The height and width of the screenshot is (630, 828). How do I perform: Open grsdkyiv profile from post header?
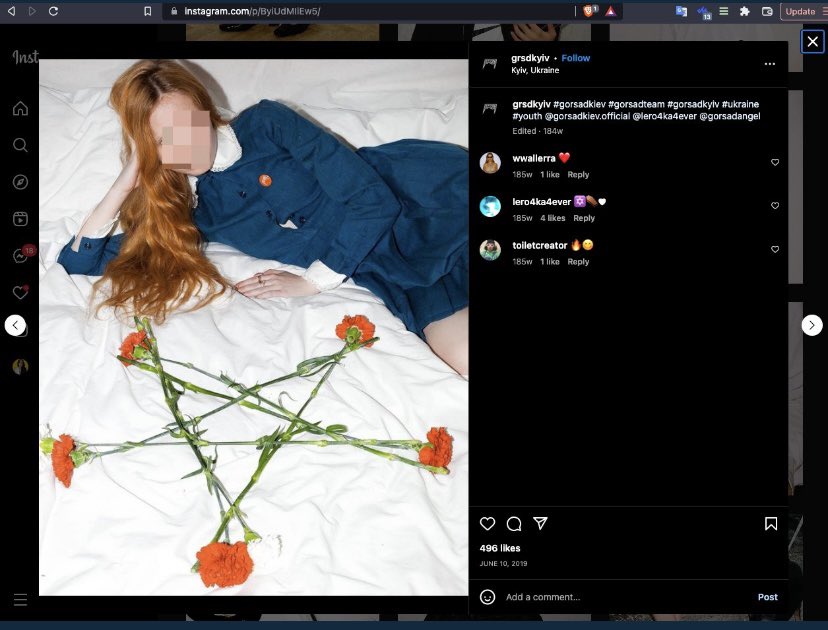point(530,58)
